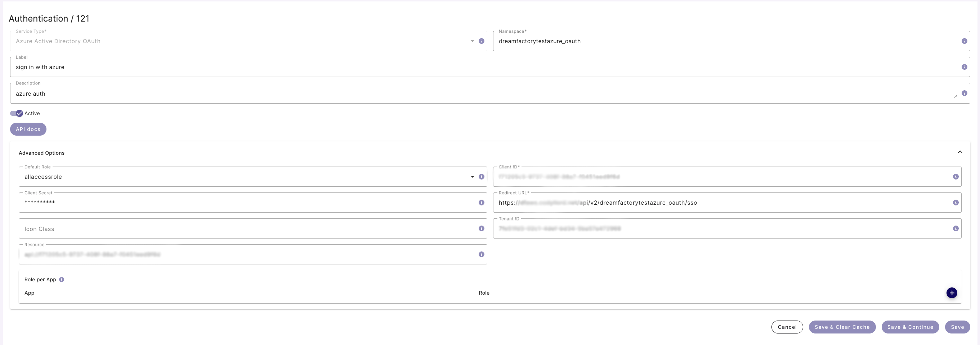Click the Cancel button
The height and width of the screenshot is (345, 980).
tap(787, 327)
